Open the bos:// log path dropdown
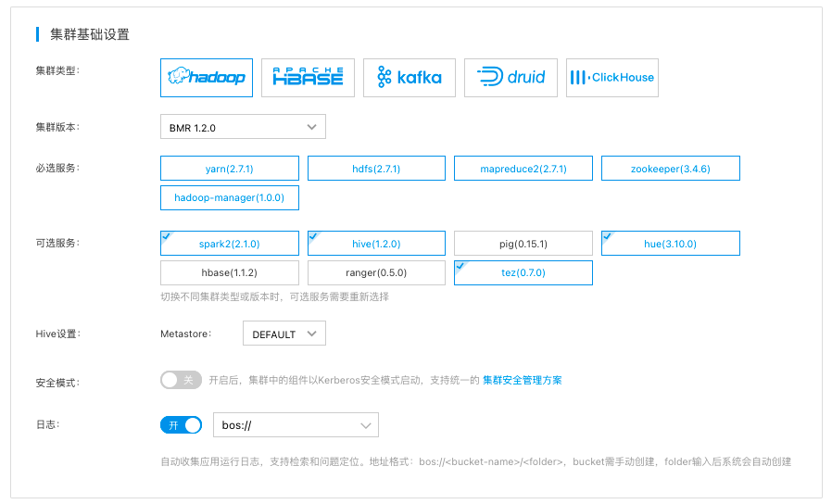Viewport: 832px width, 504px height. click(296, 425)
